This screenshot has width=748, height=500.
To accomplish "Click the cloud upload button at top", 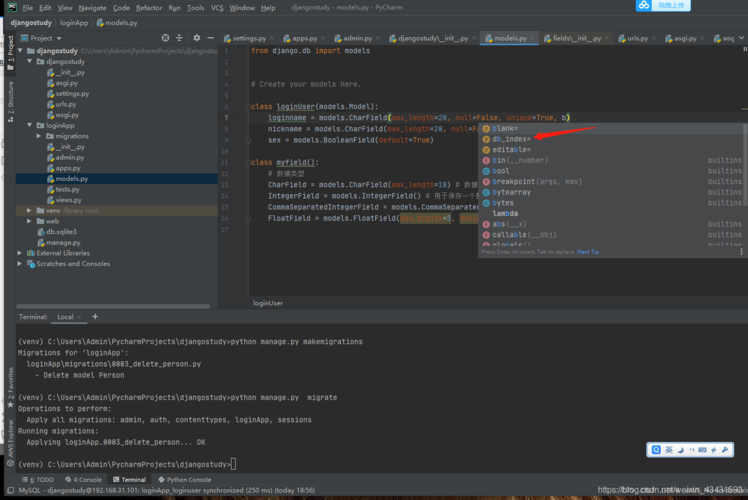I will click(x=663, y=5).
